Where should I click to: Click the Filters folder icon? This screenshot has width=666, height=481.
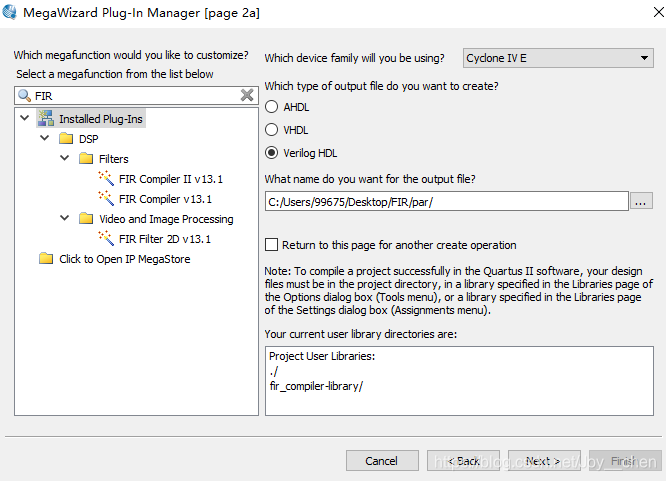point(86,158)
